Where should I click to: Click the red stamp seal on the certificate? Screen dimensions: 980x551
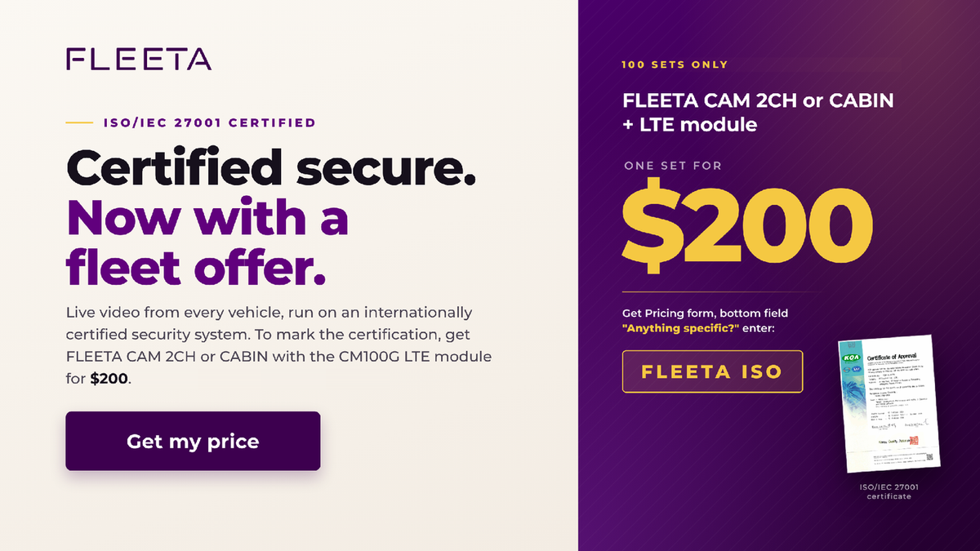click(914, 440)
